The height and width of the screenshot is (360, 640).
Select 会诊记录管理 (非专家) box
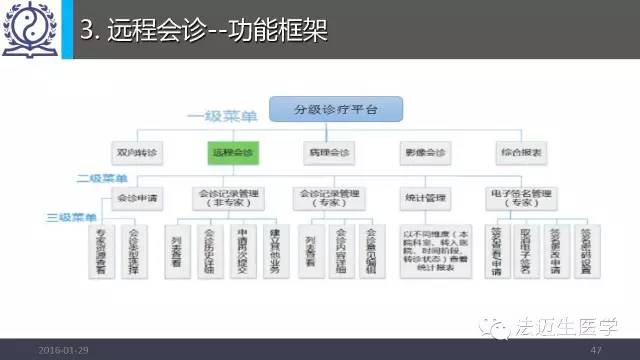point(229,199)
